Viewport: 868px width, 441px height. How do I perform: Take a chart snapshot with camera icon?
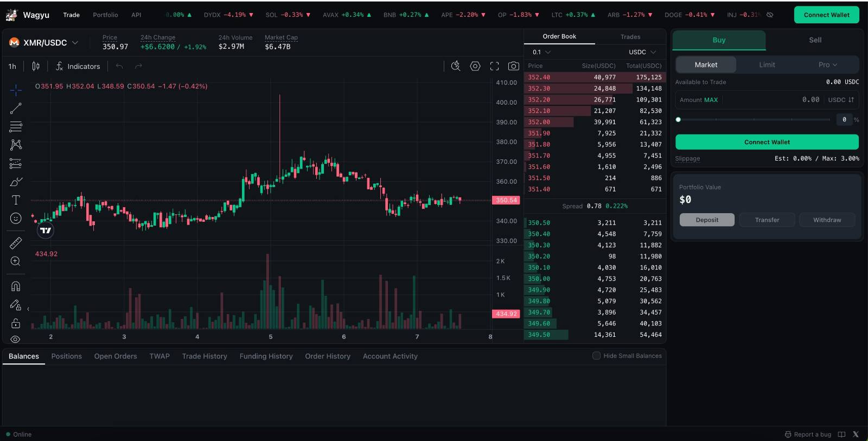tap(513, 66)
